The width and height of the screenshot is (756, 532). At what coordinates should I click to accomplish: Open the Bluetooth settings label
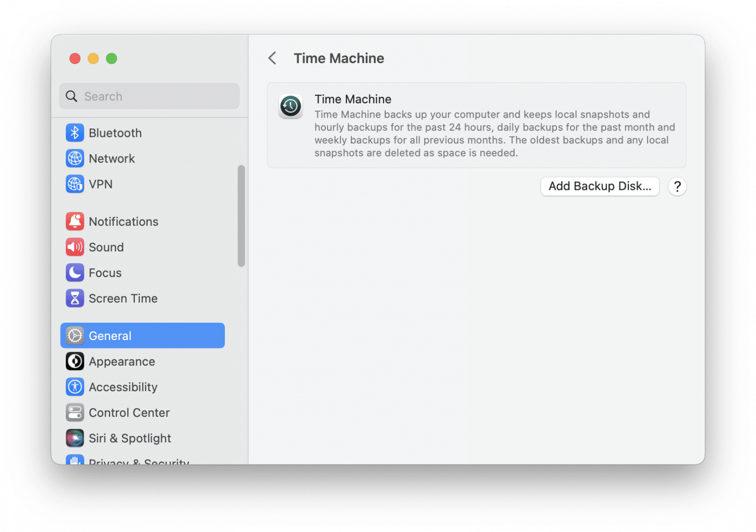click(115, 133)
